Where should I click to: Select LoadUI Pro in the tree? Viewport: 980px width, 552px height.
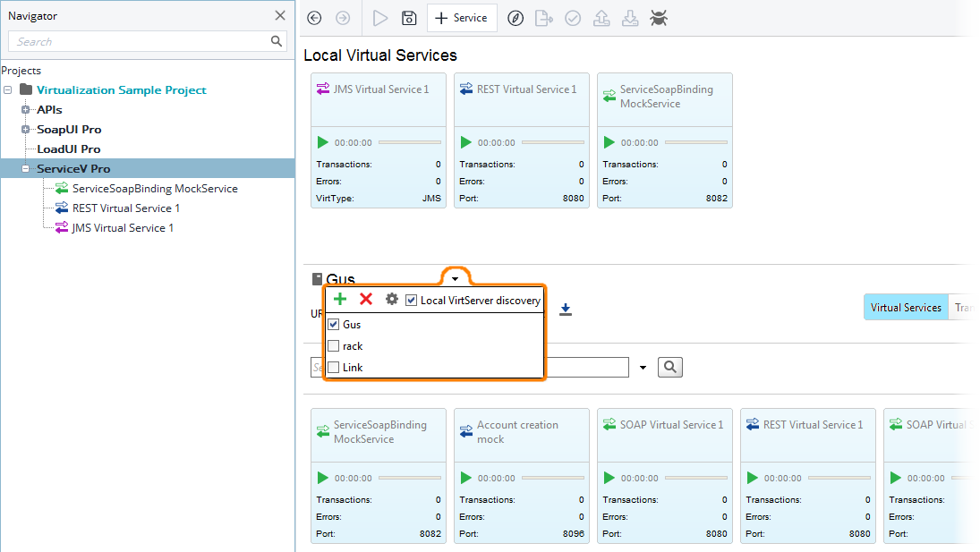pos(69,149)
